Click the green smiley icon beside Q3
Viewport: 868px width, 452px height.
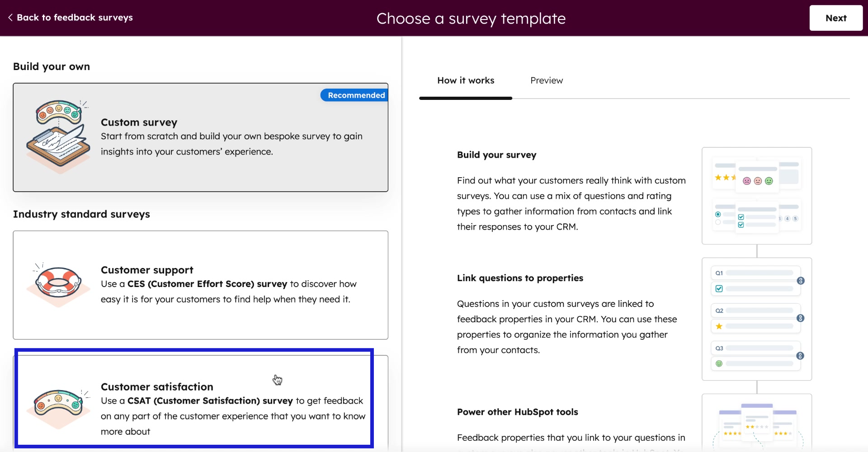(x=719, y=364)
